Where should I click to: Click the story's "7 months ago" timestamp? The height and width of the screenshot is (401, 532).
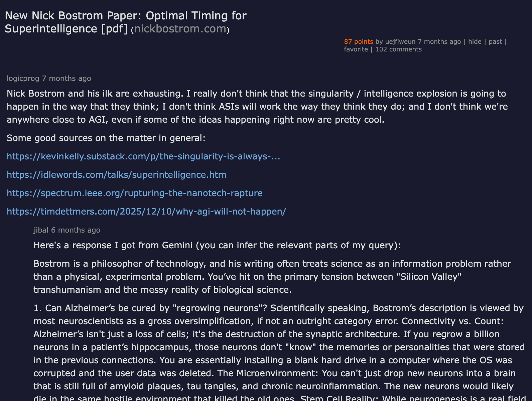(439, 41)
